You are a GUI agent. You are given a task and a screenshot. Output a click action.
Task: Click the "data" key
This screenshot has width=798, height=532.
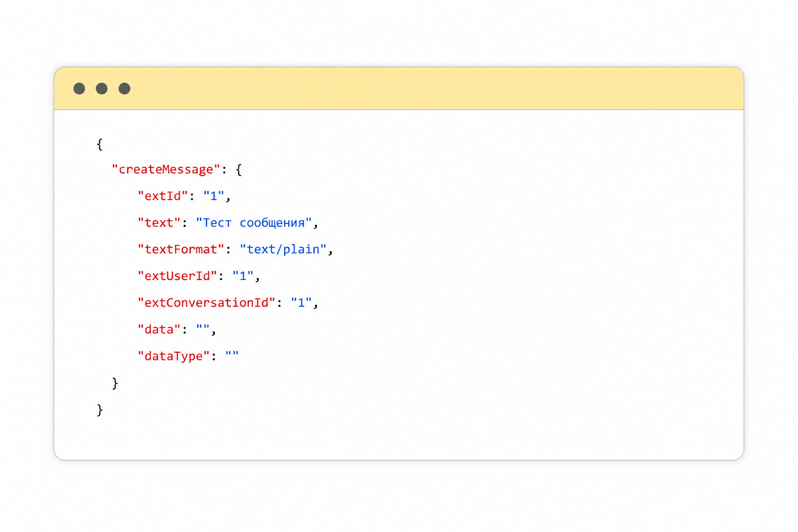[x=159, y=329]
